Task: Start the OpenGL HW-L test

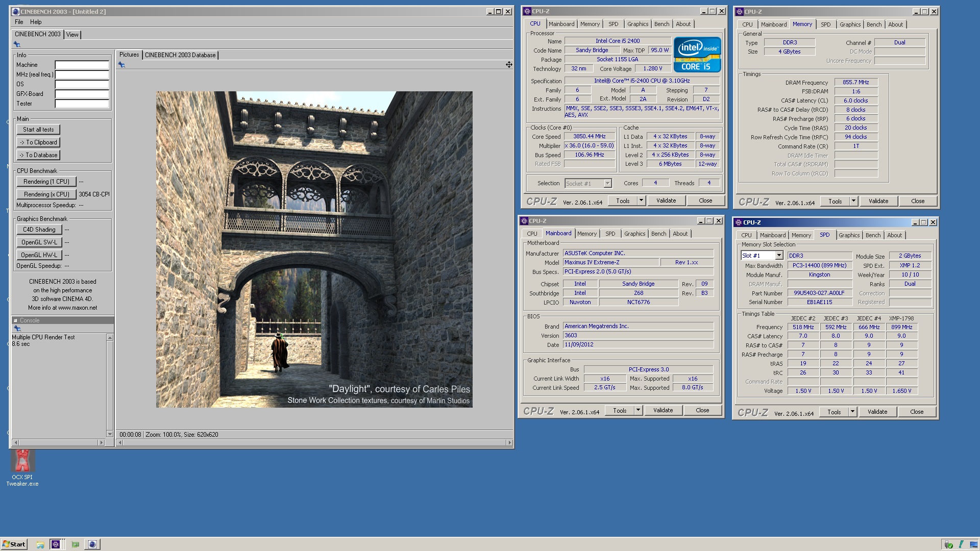Action: click(x=39, y=255)
